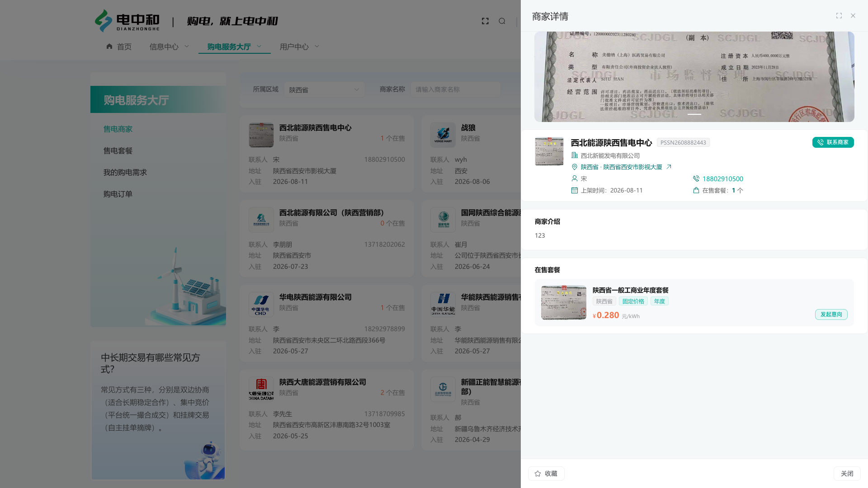868x488 pixels.
Task: Open the 陕西省西安市影视大厦 location link
Action: 621,167
